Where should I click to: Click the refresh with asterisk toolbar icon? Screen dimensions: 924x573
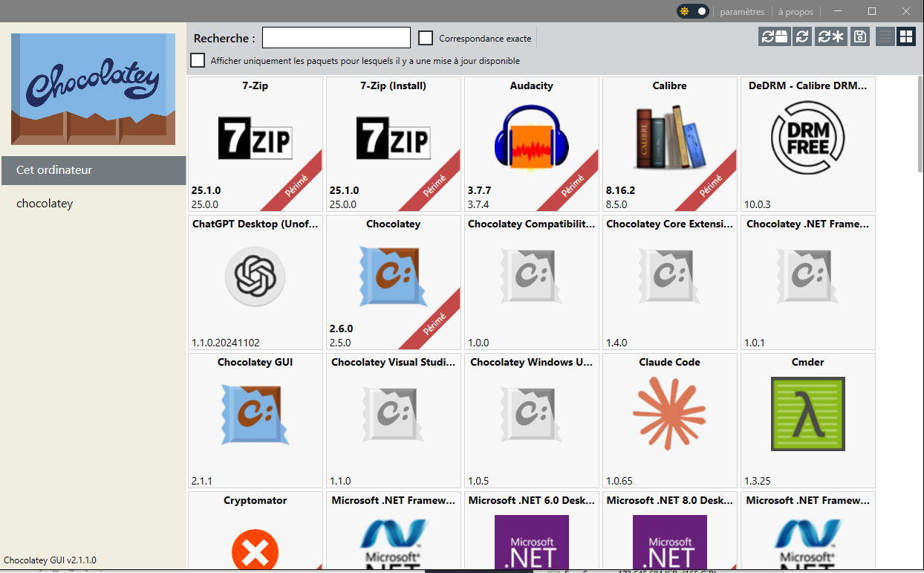click(830, 36)
